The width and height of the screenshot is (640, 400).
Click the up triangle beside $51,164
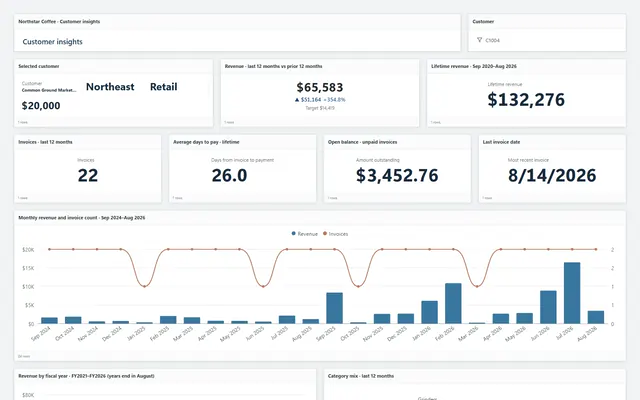[297, 100]
